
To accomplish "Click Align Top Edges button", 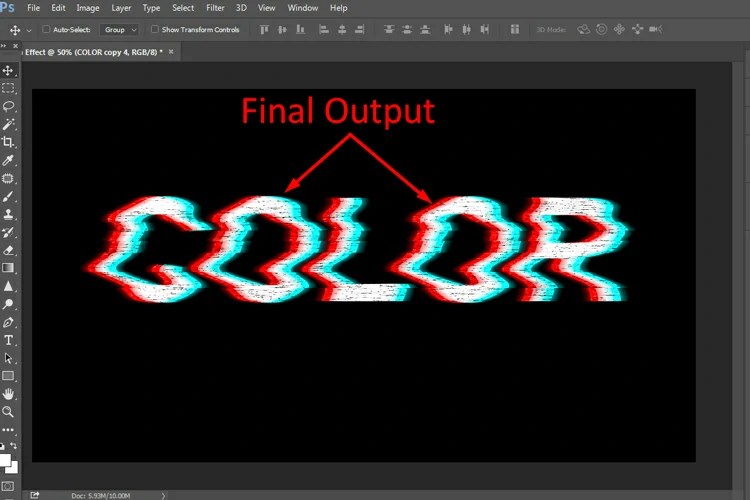I will point(264,30).
